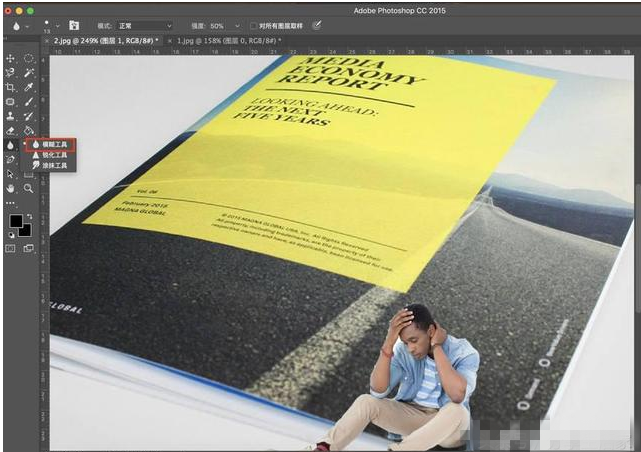Click the Strength 50% value field

tap(219, 26)
